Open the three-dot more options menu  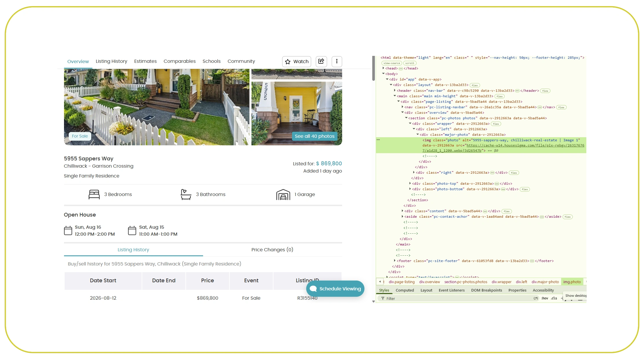337,61
